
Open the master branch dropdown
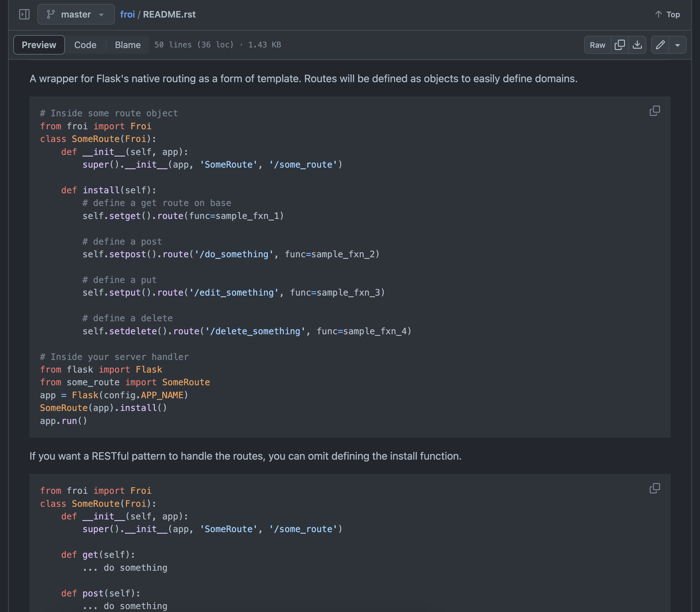click(76, 14)
